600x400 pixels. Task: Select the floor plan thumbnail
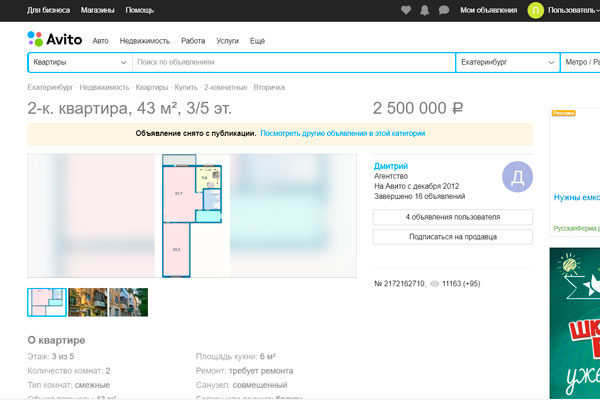coord(46,302)
